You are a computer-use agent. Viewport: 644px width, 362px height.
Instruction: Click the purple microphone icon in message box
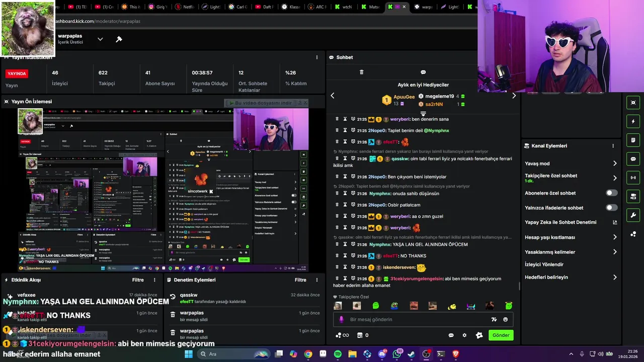click(341, 319)
